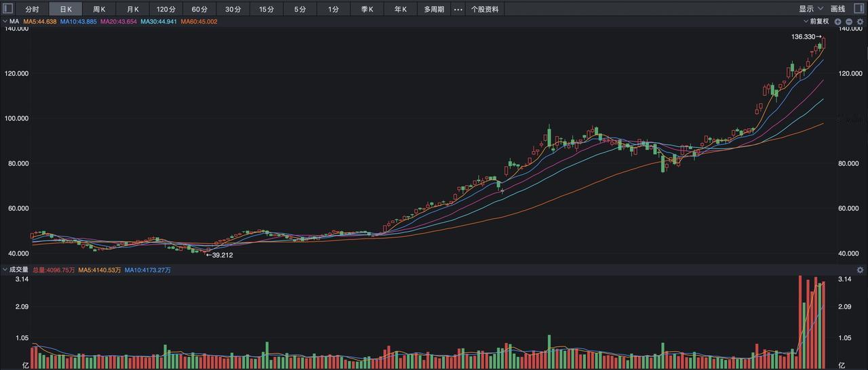Click the lowest candle beside the 39.212 label
This screenshot has width=868, height=370.
tap(205, 252)
